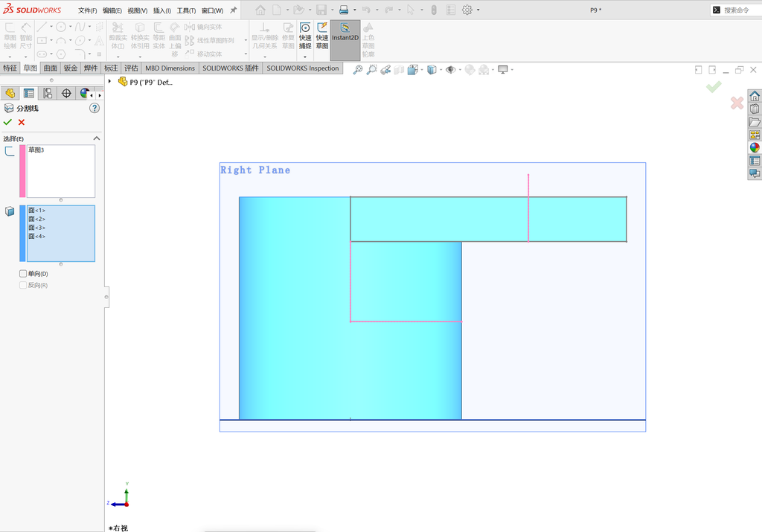The image size is (762, 532).
Task: Enable the 单向(D) checkbox
Action: pyautogui.click(x=23, y=274)
